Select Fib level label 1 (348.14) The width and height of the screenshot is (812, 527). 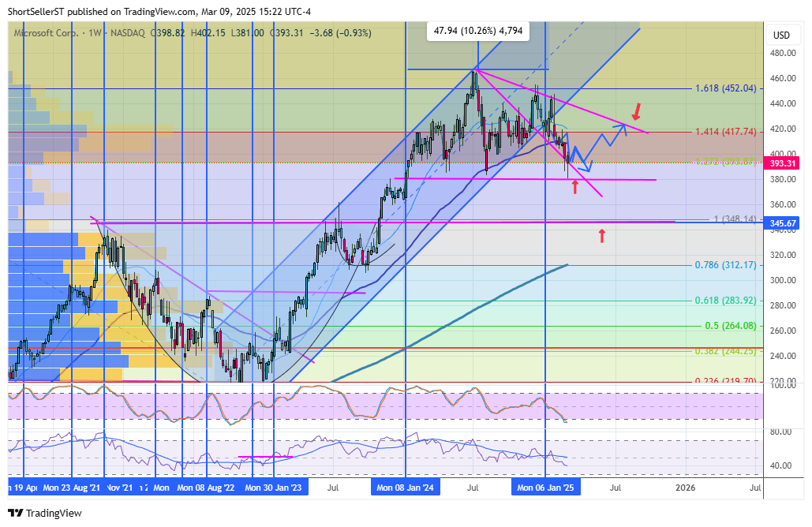click(735, 219)
